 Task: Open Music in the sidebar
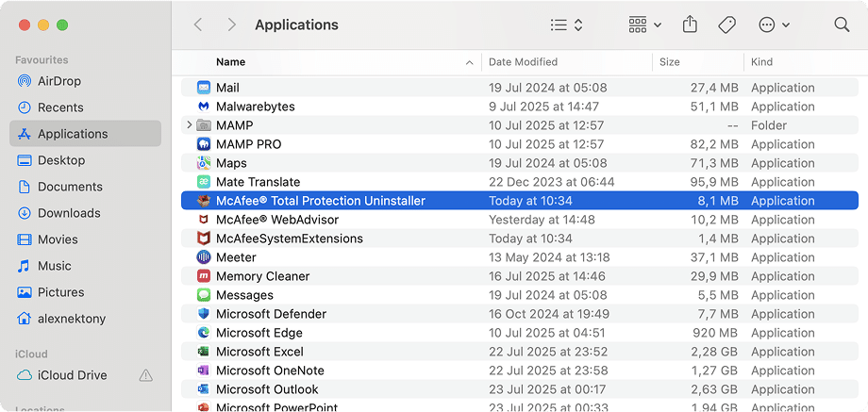[85, 266]
